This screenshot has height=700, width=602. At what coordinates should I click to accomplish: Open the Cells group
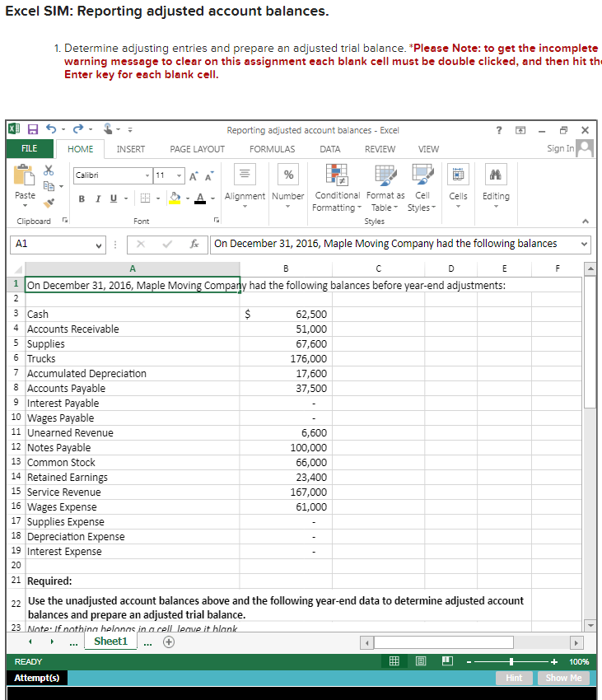point(458,175)
